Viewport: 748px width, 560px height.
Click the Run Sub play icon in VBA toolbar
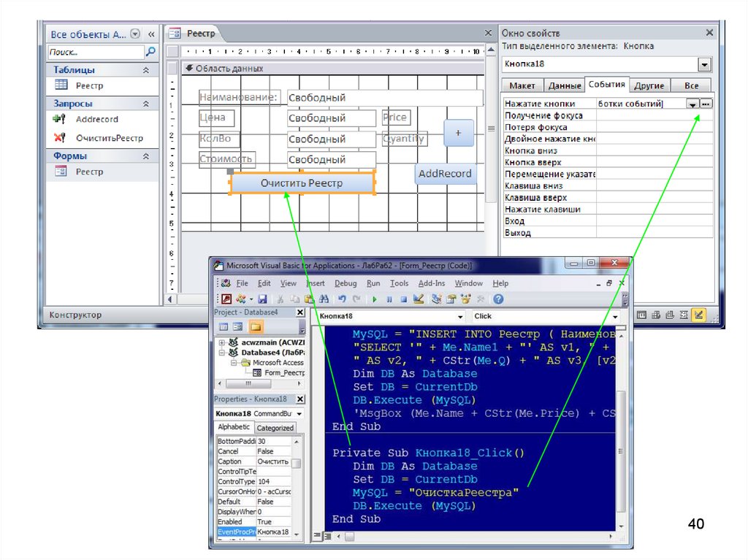tap(375, 299)
